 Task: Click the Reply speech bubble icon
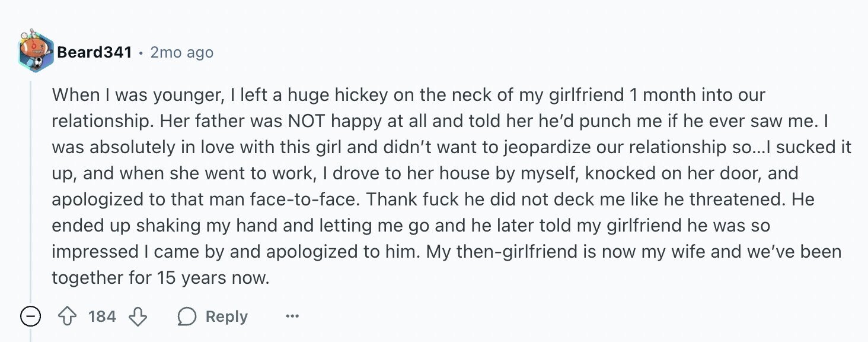tap(187, 316)
